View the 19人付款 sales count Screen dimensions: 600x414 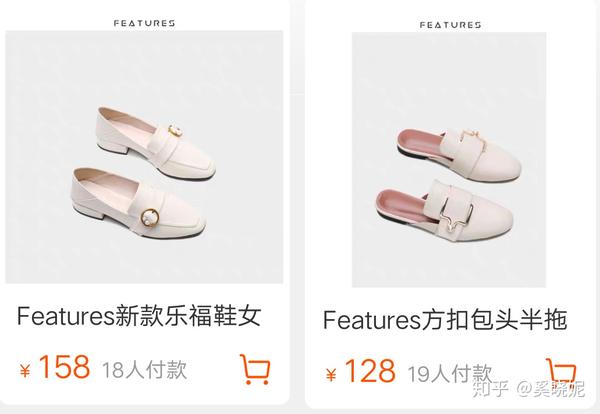pos(450,373)
